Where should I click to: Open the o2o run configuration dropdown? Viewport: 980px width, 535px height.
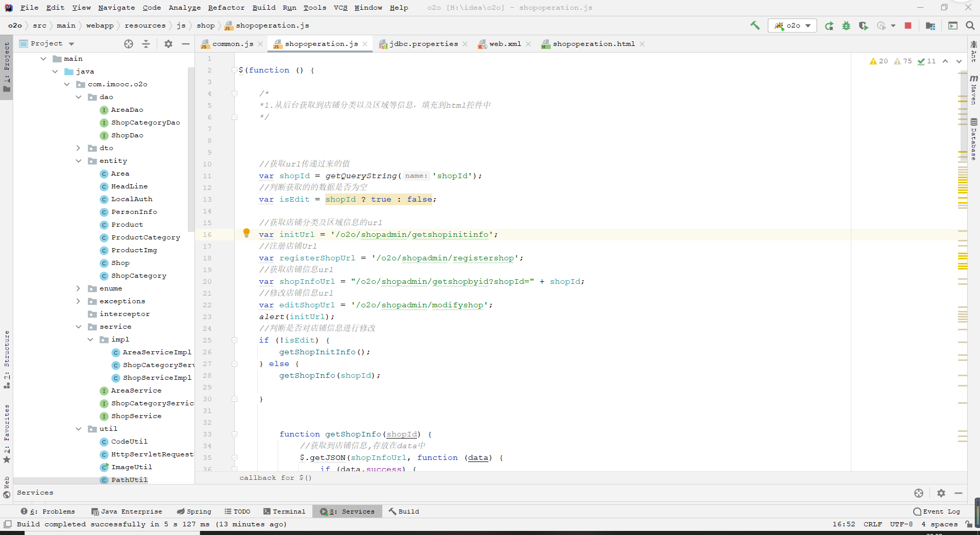792,26
